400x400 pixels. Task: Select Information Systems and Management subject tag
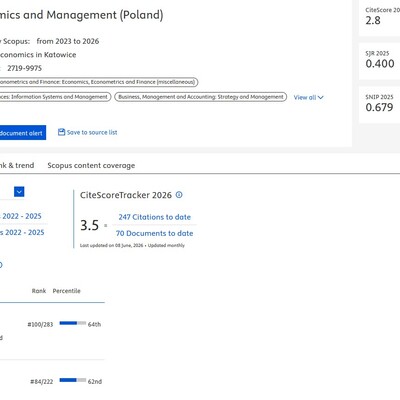point(55,97)
